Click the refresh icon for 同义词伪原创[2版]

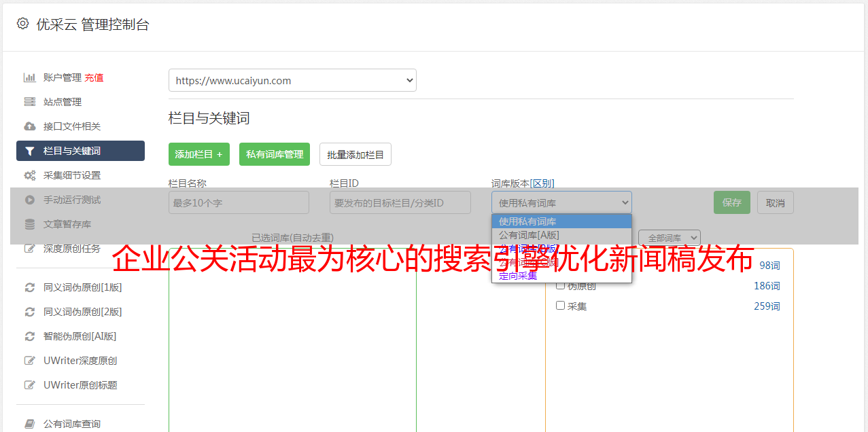30,312
